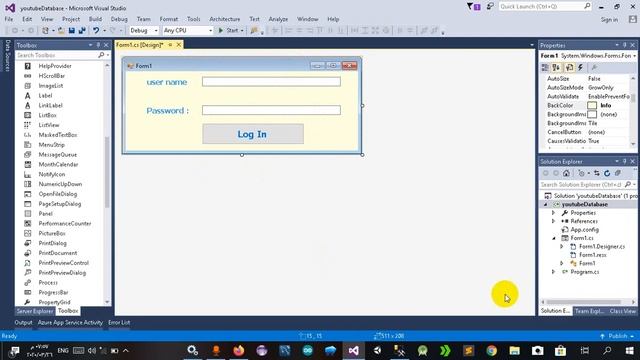This screenshot has width=640, height=360.
Task: Open the Format menu
Action: [x=169, y=19]
